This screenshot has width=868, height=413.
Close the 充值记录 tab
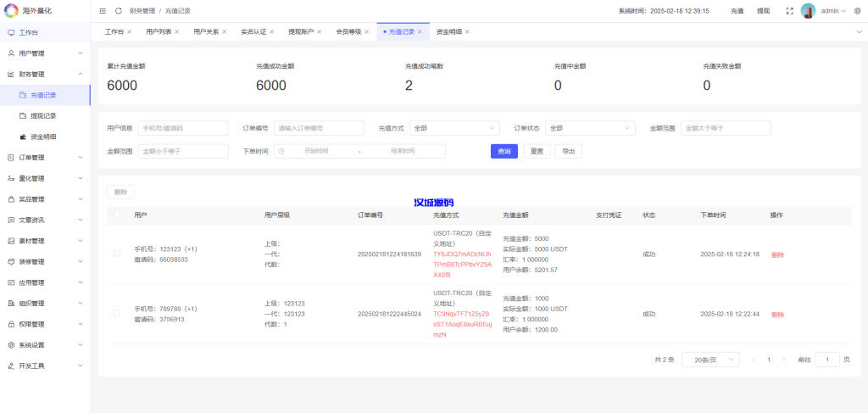tap(420, 32)
